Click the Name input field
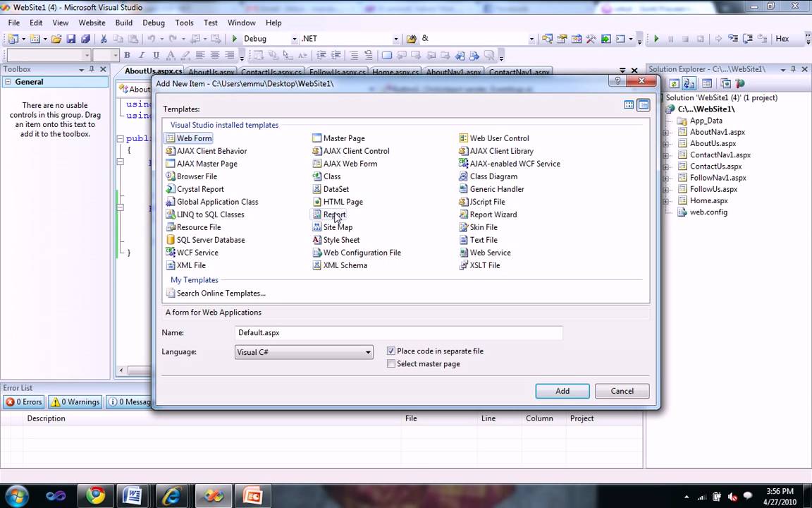Viewport: 812px width, 508px height. click(x=398, y=333)
